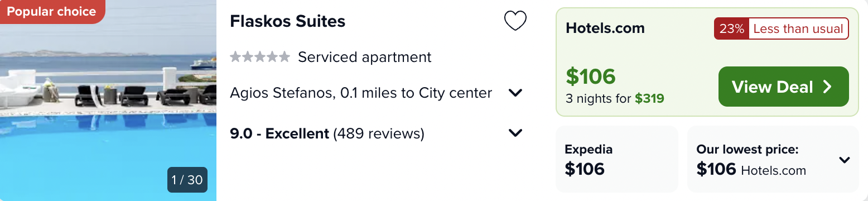The width and height of the screenshot is (868, 201).
Task: Open the 489 reviews text
Action: (379, 133)
